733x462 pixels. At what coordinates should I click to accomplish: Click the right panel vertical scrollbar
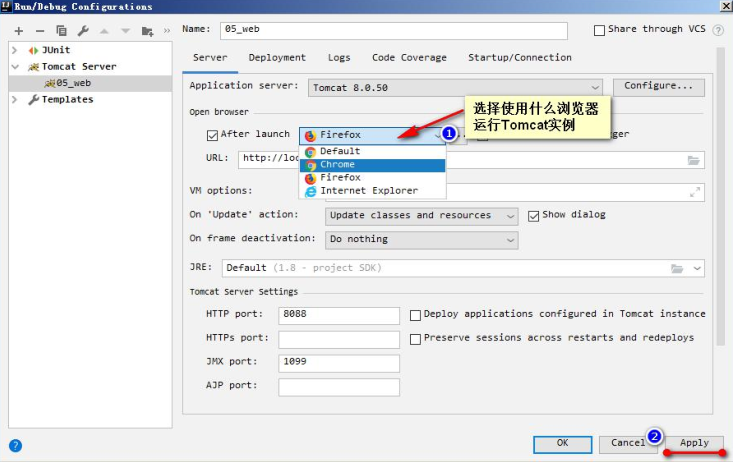click(x=720, y=196)
